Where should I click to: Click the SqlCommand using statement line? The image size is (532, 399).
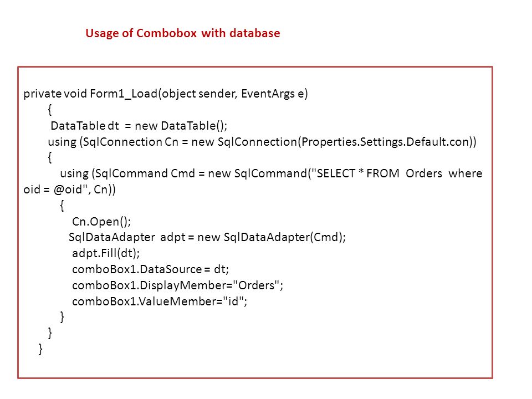point(253,182)
